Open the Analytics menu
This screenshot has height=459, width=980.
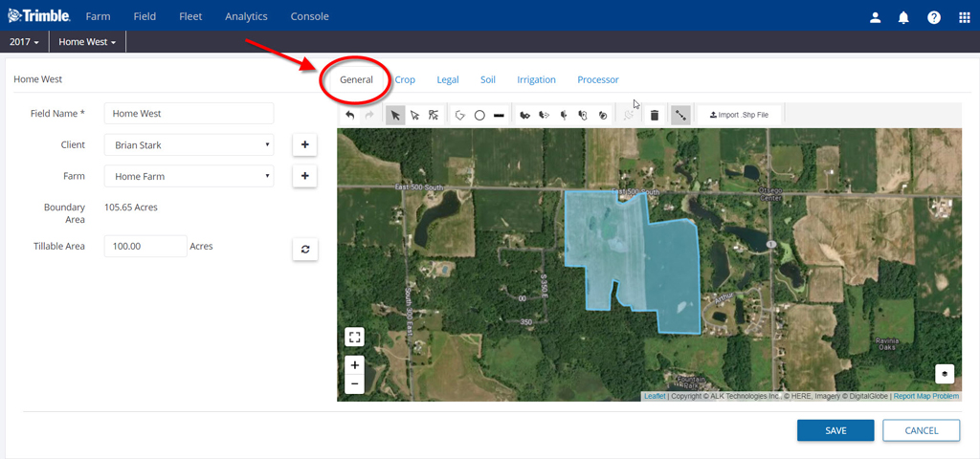(246, 16)
